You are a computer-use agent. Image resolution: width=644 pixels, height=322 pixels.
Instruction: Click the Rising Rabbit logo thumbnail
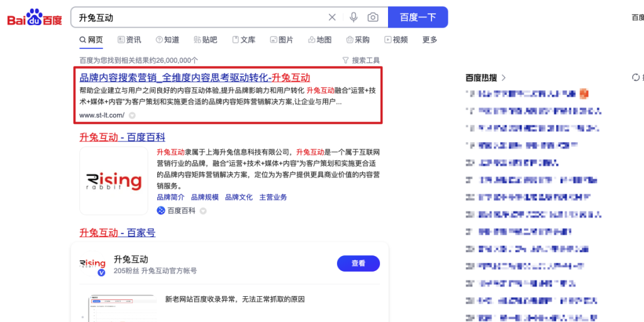point(114,180)
